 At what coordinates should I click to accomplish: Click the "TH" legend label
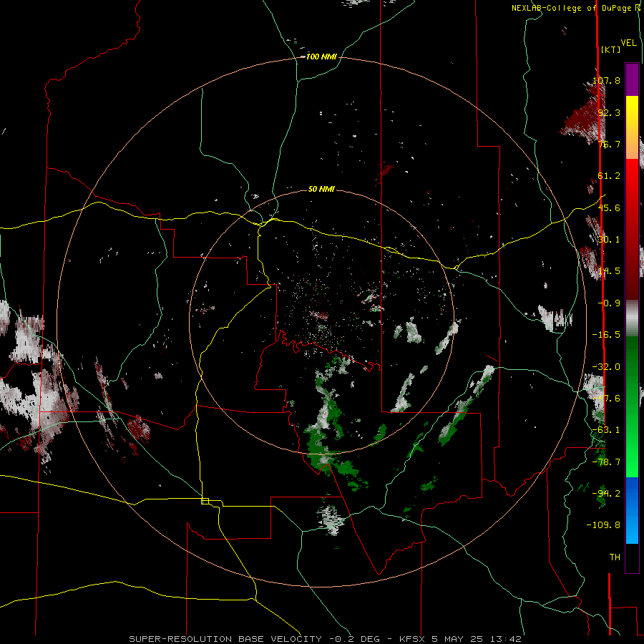615,557
